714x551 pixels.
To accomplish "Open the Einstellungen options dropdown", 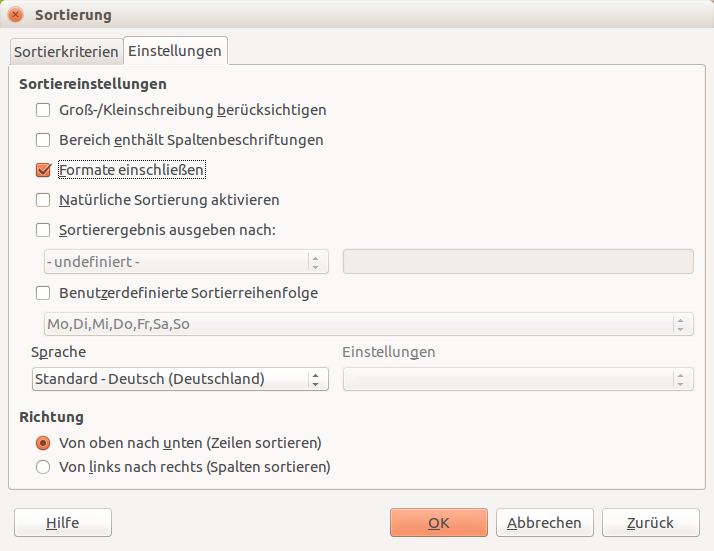I will 518,379.
